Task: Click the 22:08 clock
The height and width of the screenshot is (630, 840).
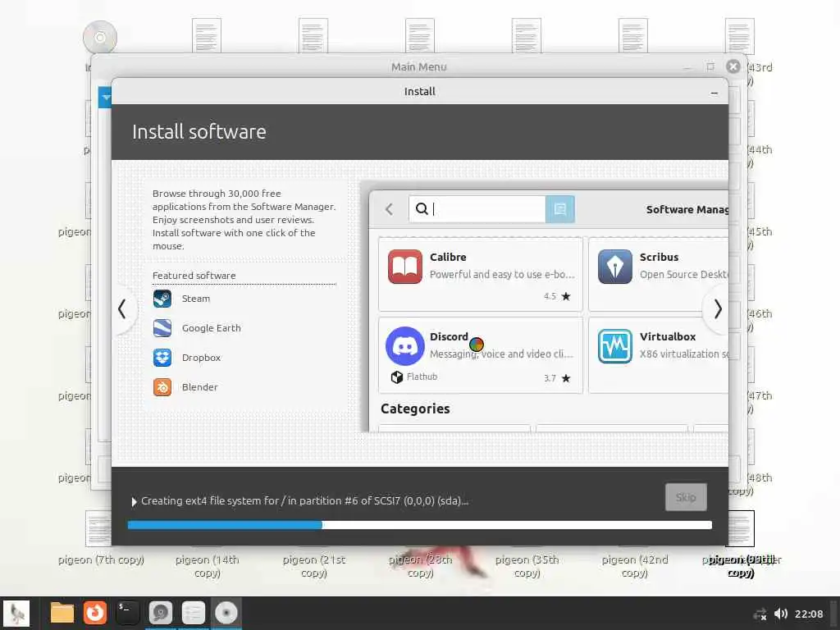Action: point(808,614)
